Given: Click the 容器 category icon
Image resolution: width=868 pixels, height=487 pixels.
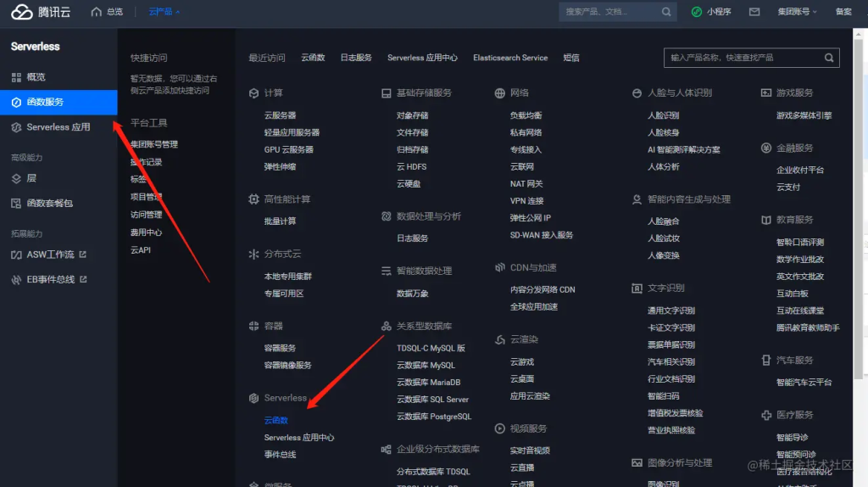Looking at the screenshot, I should tap(253, 326).
